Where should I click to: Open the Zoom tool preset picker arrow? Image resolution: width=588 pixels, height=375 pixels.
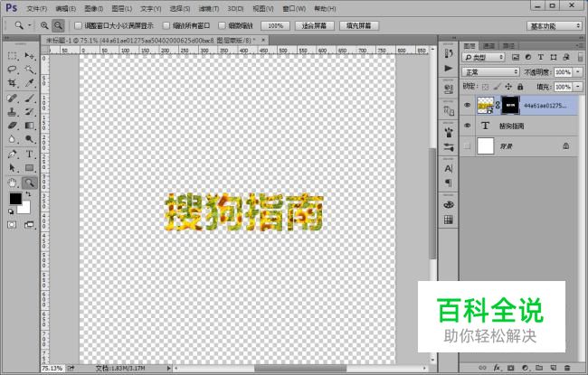pyautogui.click(x=29, y=25)
